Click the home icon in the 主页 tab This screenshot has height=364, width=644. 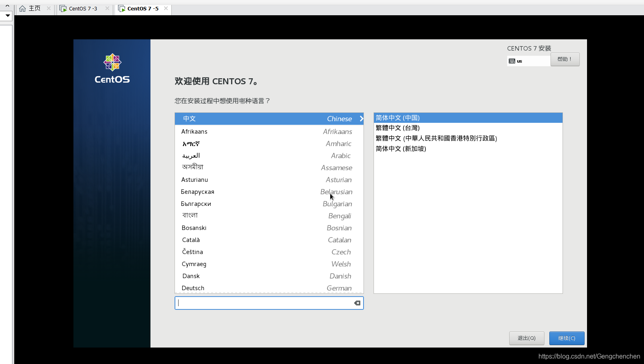pos(22,8)
